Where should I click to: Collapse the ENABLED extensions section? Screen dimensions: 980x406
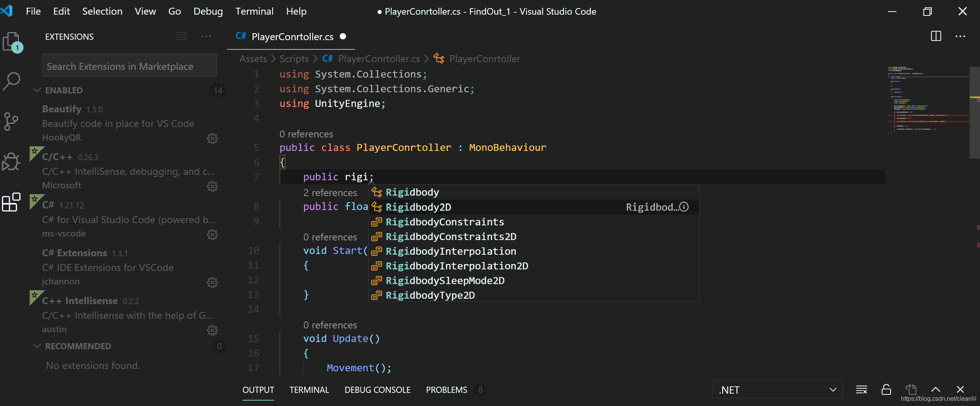(37, 90)
